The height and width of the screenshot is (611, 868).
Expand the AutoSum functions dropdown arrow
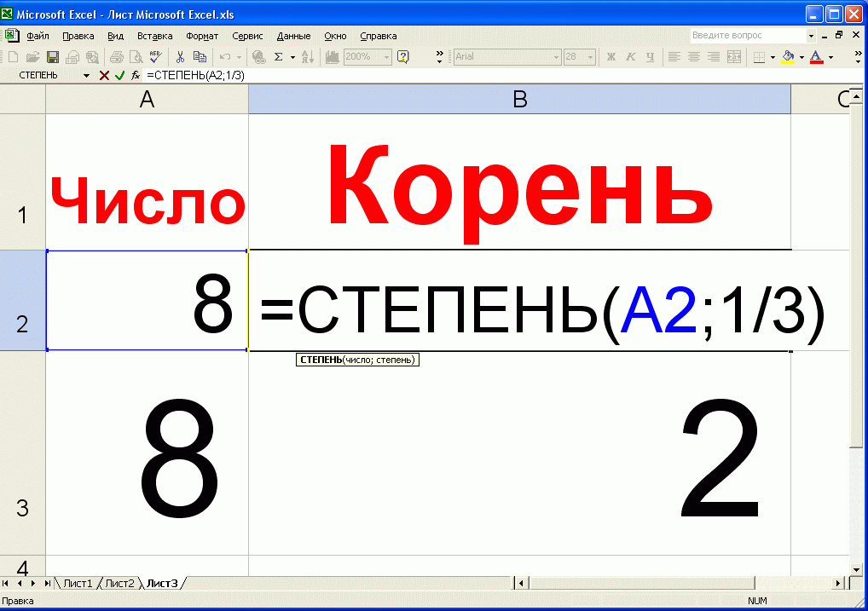(292, 56)
